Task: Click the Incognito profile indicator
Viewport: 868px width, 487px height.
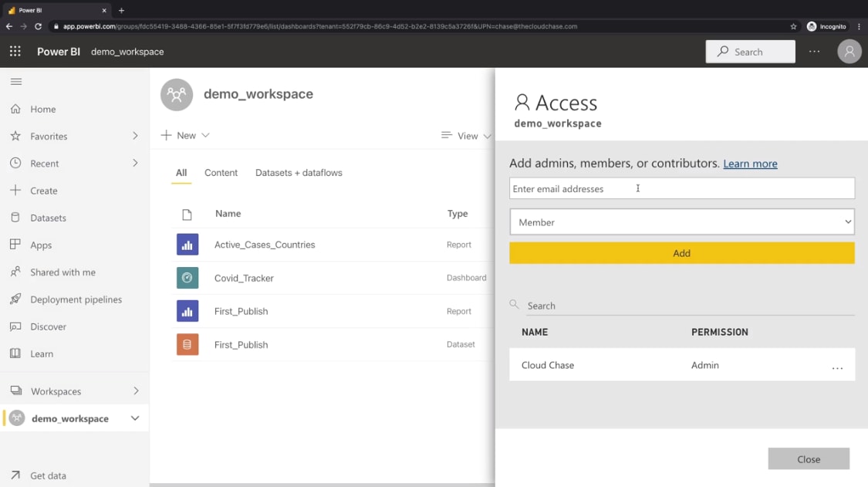Action: [826, 26]
